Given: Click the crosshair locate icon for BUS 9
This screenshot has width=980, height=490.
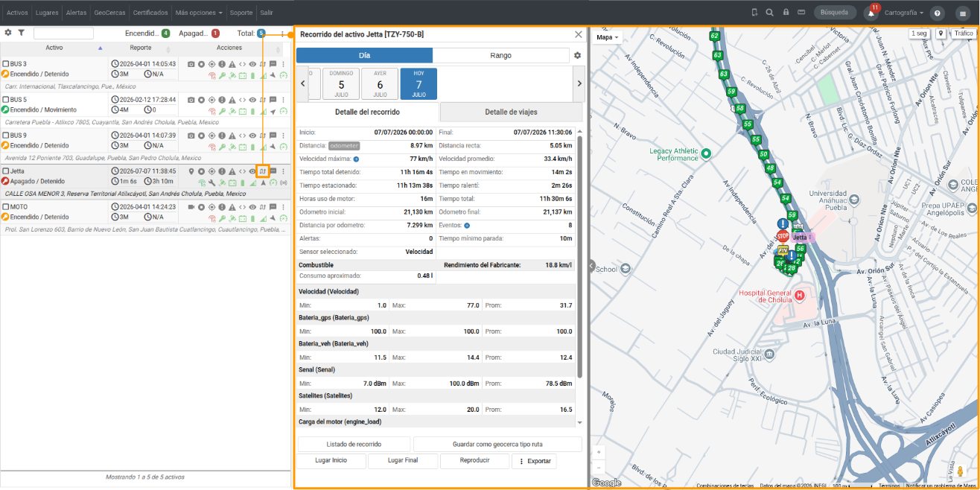Looking at the screenshot, I should (211, 136).
